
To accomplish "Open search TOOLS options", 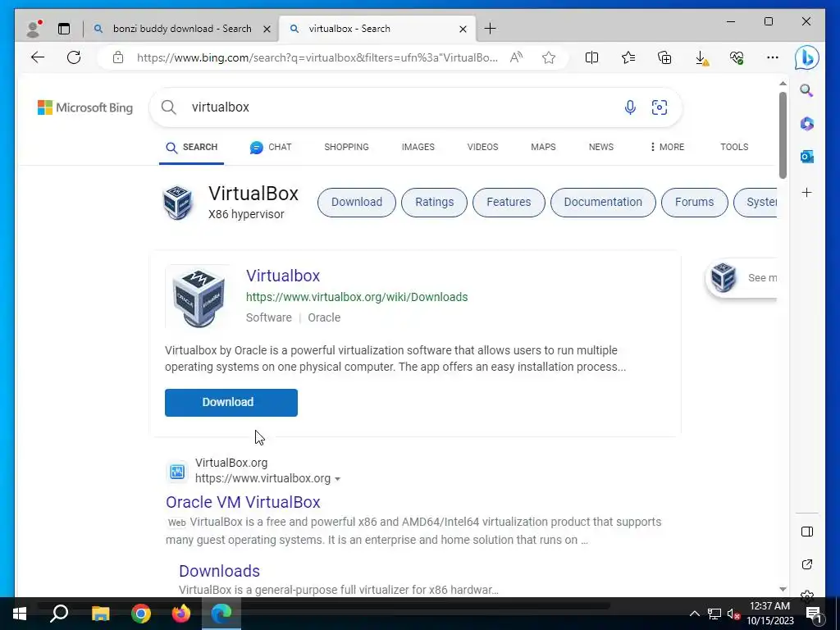I will pyautogui.click(x=734, y=147).
